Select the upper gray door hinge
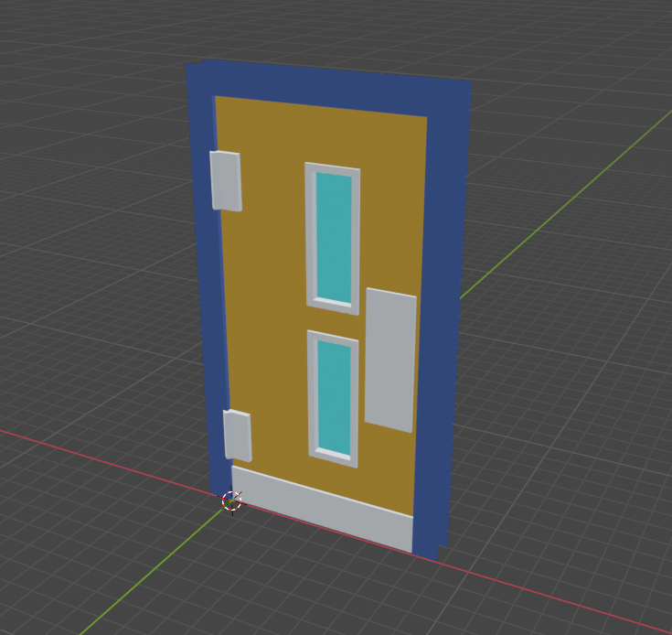This screenshot has height=635, width=672. click(x=226, y=181)
